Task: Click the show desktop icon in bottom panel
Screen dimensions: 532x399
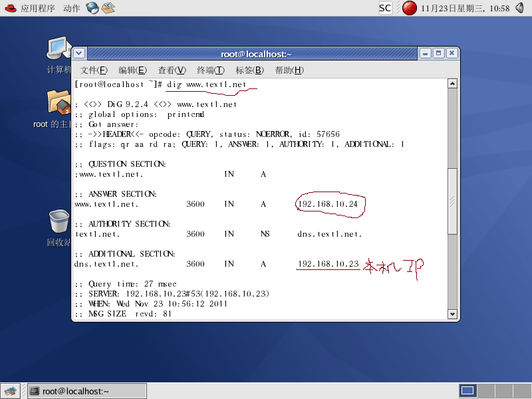Action: (x=10, y=391)
